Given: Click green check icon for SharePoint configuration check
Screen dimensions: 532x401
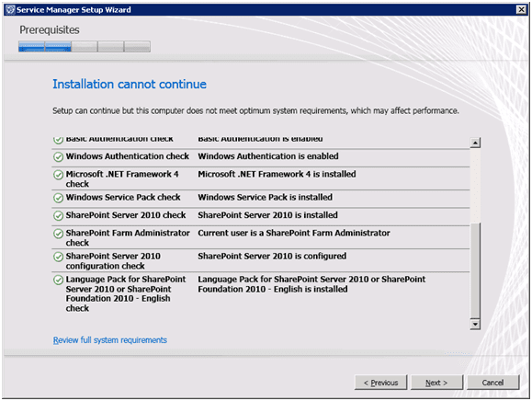Looking at the screenshot, I should tap(59, 257).
